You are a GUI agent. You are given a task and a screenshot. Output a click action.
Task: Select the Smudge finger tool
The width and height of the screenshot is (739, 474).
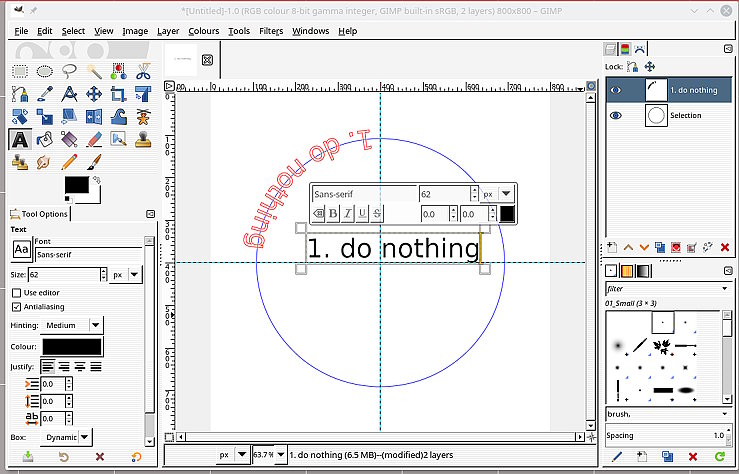(45, 162)
